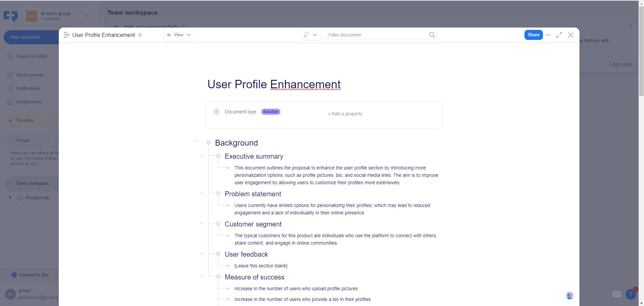Viewport: 644px width, 306px height.
Task: Click the Assignments check icon
Action: pos(10,102)
